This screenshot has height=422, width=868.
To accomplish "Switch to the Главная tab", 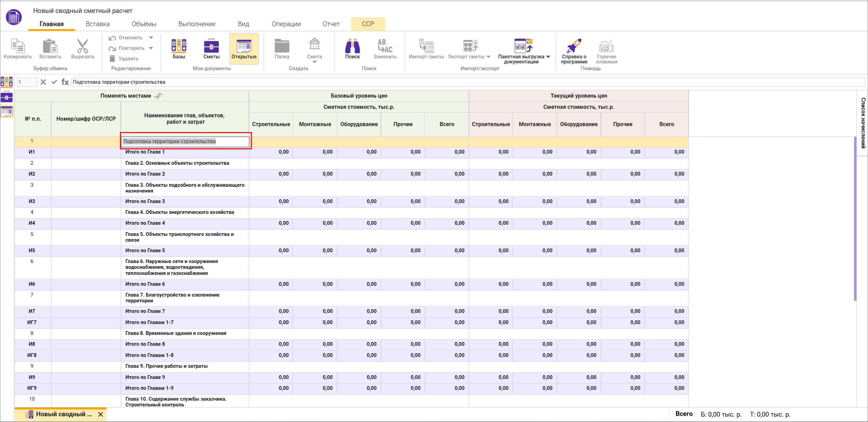I will 52,24.
